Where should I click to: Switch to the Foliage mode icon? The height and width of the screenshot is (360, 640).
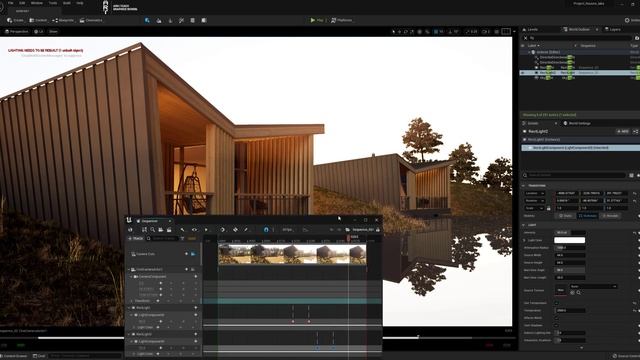(170, 20)
